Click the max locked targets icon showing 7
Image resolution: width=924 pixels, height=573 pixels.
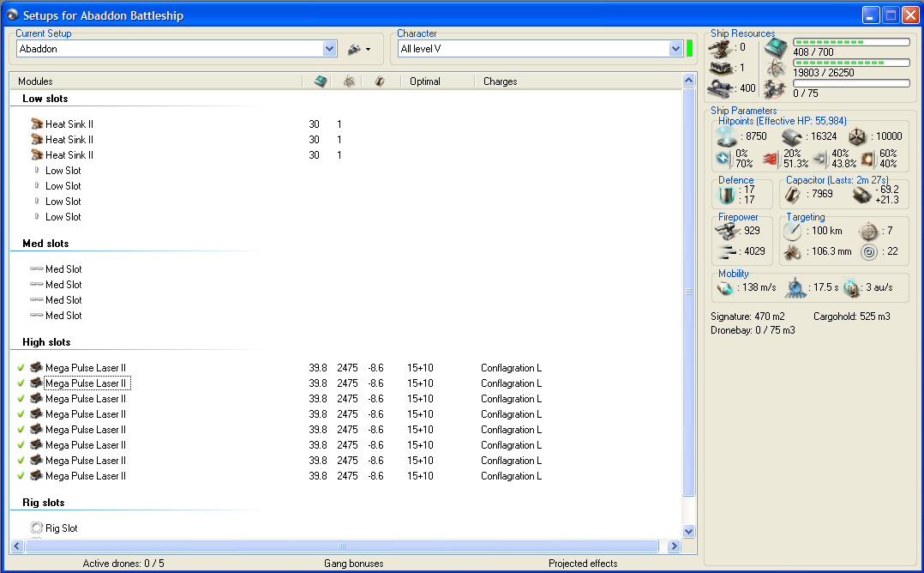coord(868,231)
